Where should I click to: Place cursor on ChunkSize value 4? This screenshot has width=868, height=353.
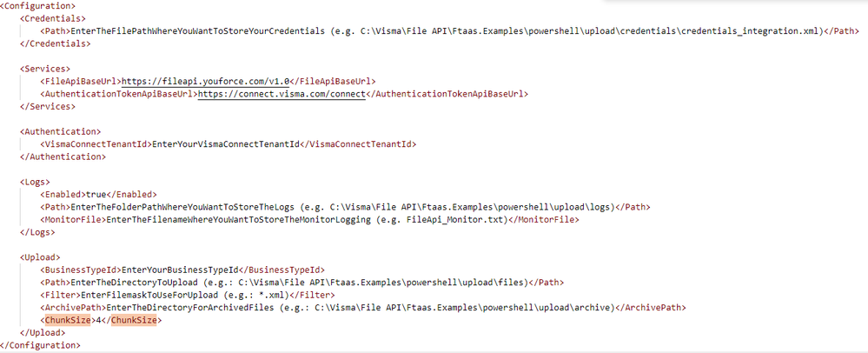(98, 320)
